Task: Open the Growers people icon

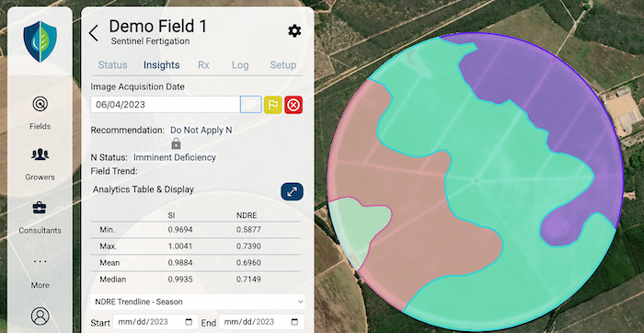Action: (x=40, y=155)
